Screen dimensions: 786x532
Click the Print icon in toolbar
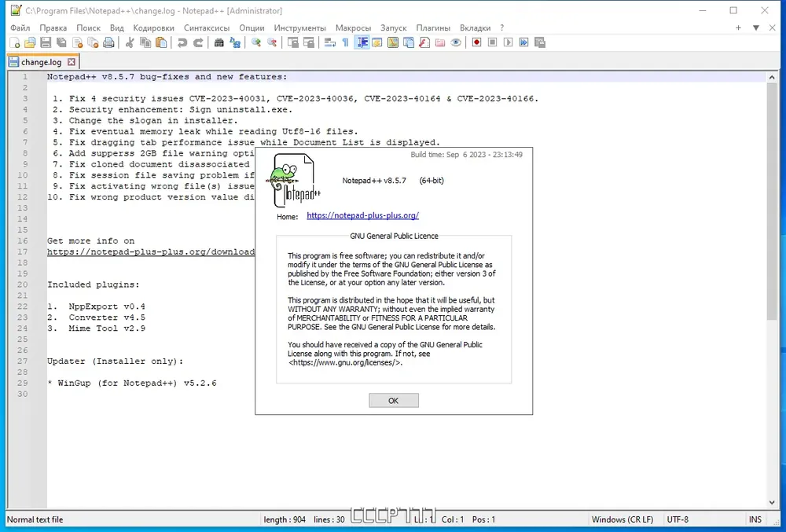pyautogui.click(x=108, y=42)
